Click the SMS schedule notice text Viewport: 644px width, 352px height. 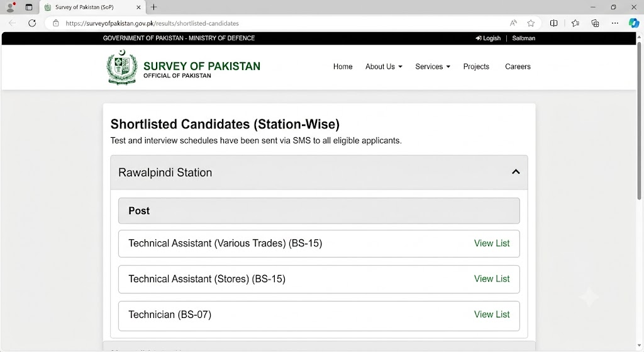(256, 140)
